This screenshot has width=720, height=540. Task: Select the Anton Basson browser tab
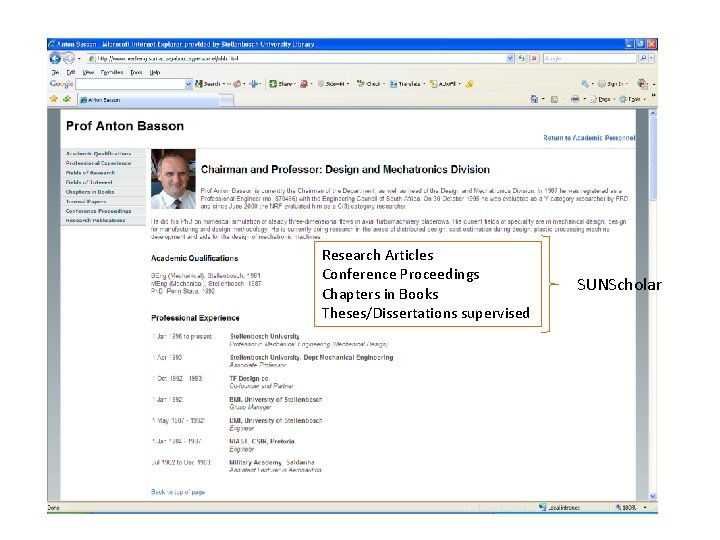click(x=148, y=100)
